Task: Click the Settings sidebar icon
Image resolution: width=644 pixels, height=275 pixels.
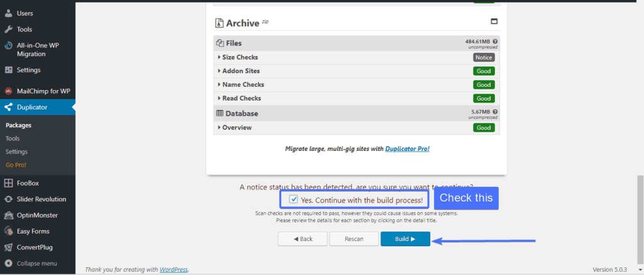Action: (x=8, y=70)
